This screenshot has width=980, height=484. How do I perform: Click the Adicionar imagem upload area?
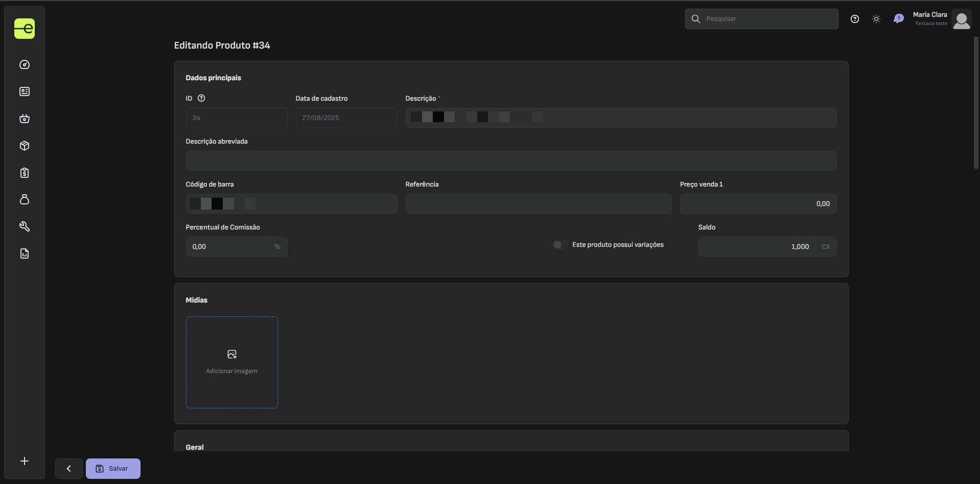pyautogui.click(x=232, y=362)
